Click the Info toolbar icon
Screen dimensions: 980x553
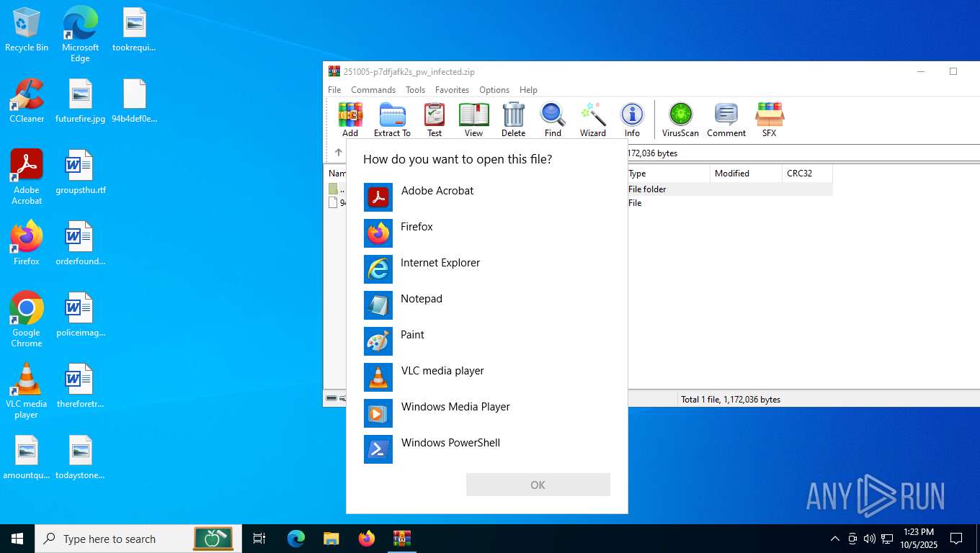632,120
